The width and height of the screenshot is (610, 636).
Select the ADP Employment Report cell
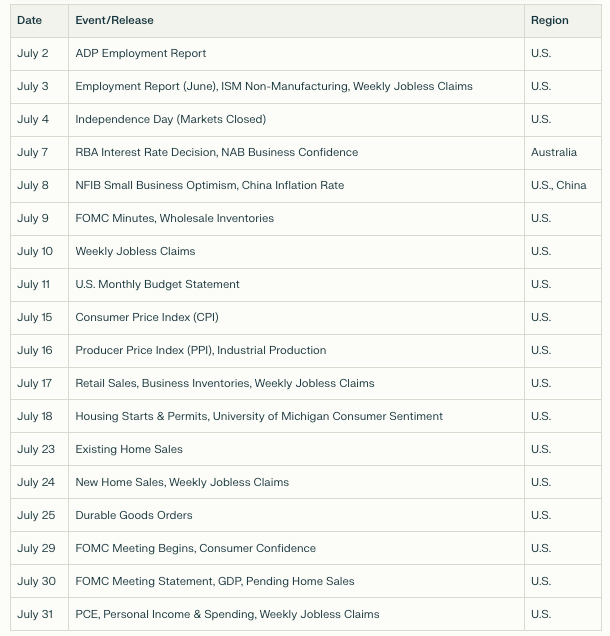tap(141, 54)
